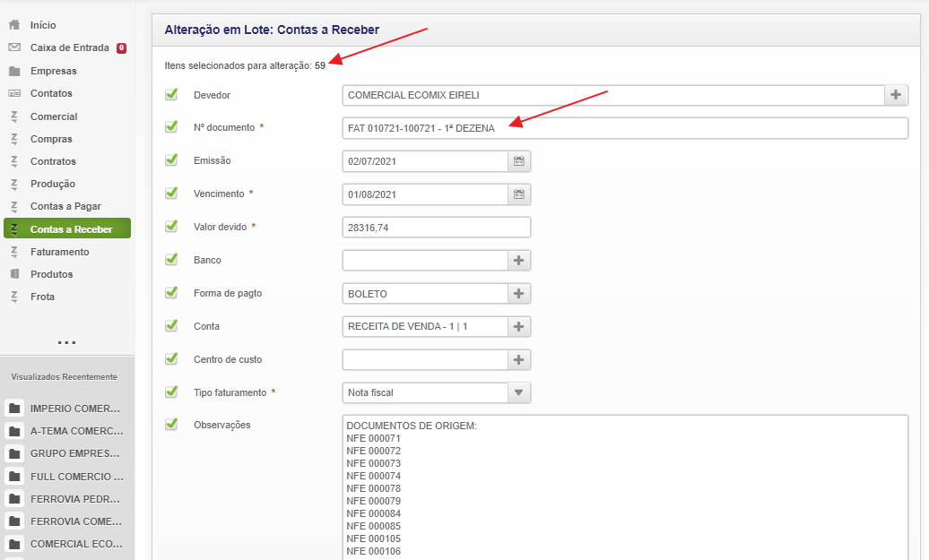Go to Faturamento in sidebar menu
The height and width of the screenshot is (560, 929).
pos(59,252)
